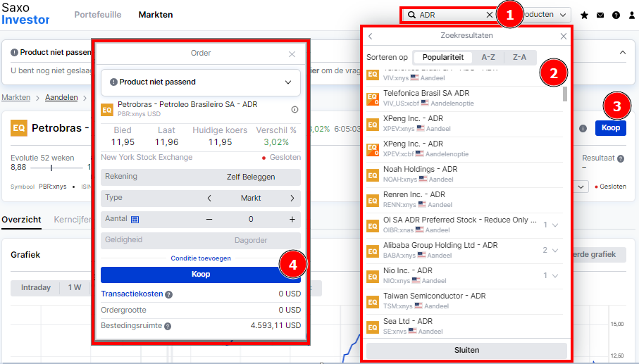Image resolution: width=639 pixels, height=364 pixels.
Task: Collapse the Product niet passend banner
Action: coord(623,53)
